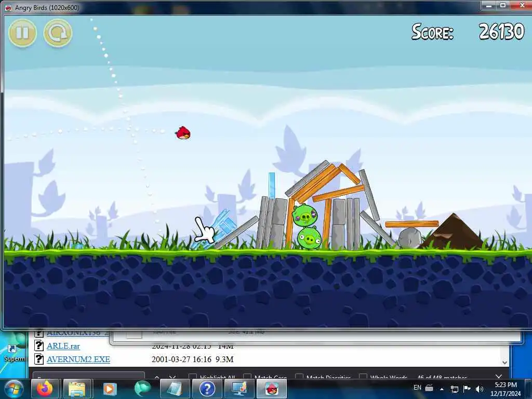532x399 pixels.
Task: Open the media player taskbar icon
Action: pyautogui.click(x=109, y=389)
